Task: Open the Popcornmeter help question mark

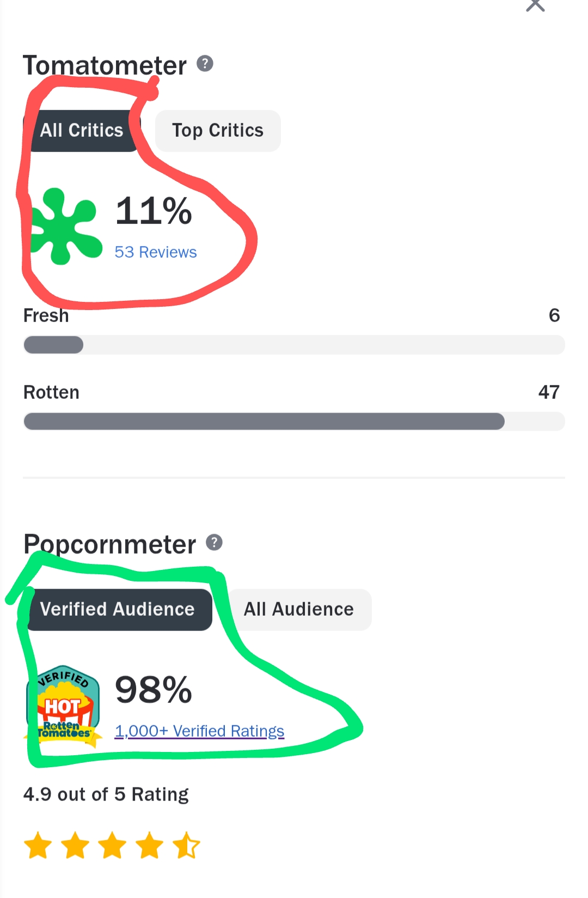Action: pyautogui.click(x=214, y=542)
